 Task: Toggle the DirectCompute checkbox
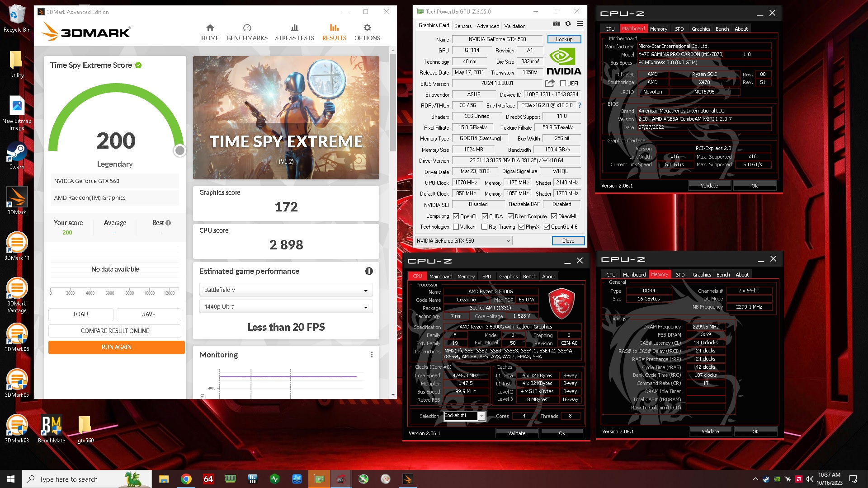point(510,216)
